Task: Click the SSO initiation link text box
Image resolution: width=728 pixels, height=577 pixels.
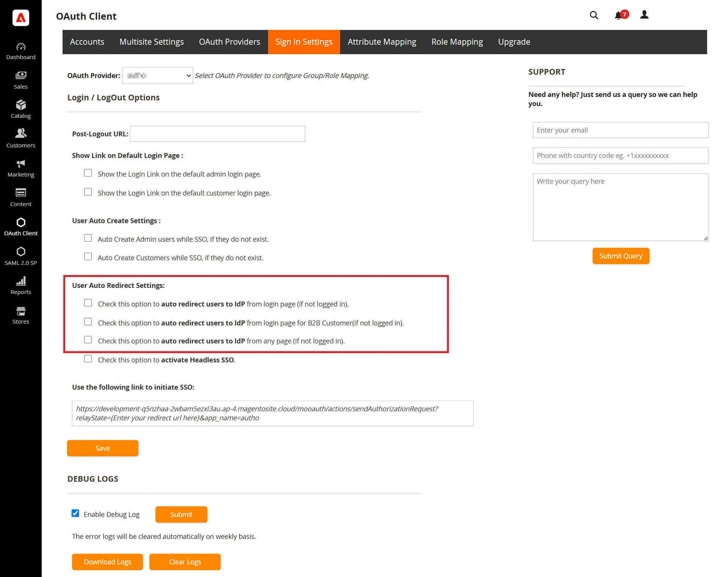Action: tap(273, 413)
